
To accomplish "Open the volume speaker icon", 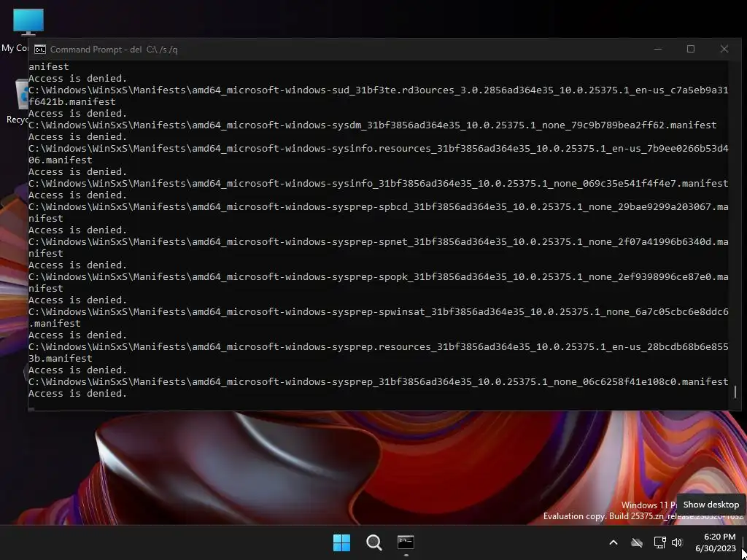I will [x=676, y=542].
